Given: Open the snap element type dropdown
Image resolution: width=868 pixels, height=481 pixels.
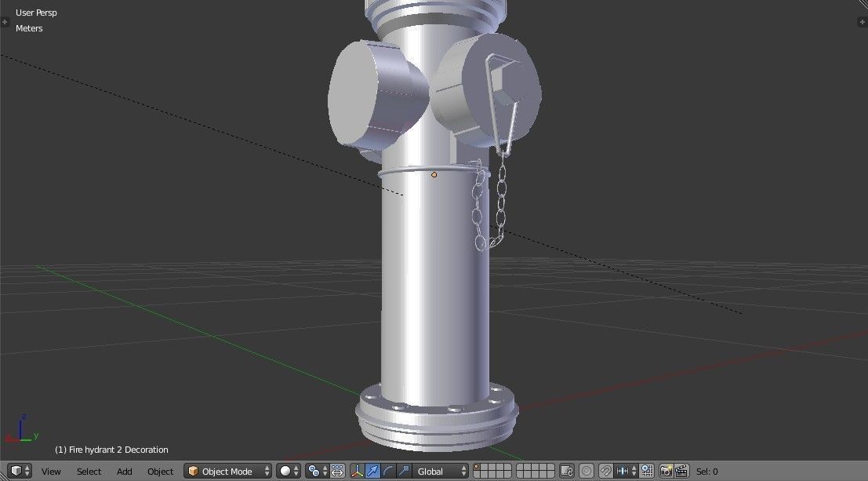Looking at the screenshot, I should [x=626, y=471].
